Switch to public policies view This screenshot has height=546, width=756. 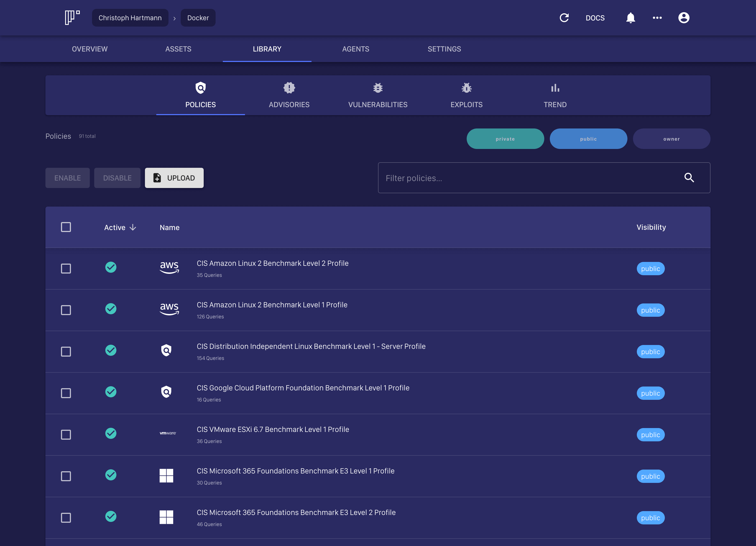point(588,138)
